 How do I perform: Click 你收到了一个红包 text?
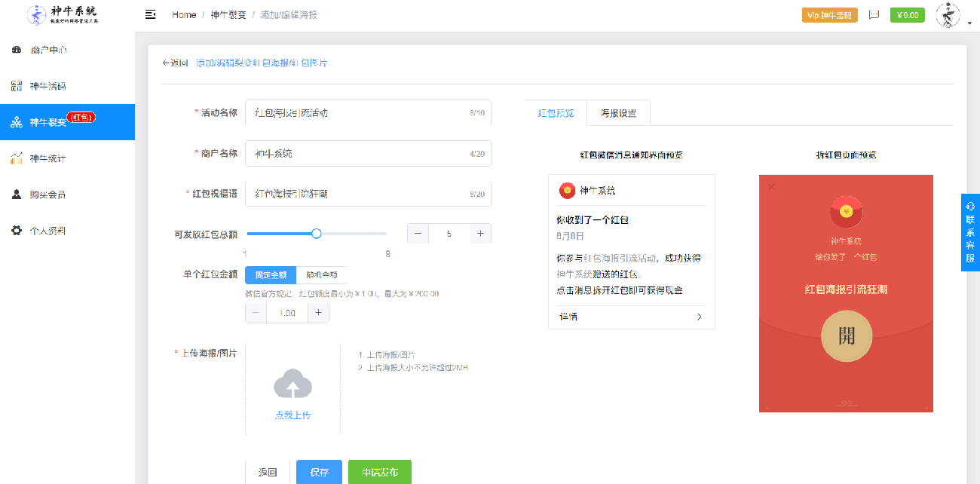[x=593, y=220]
